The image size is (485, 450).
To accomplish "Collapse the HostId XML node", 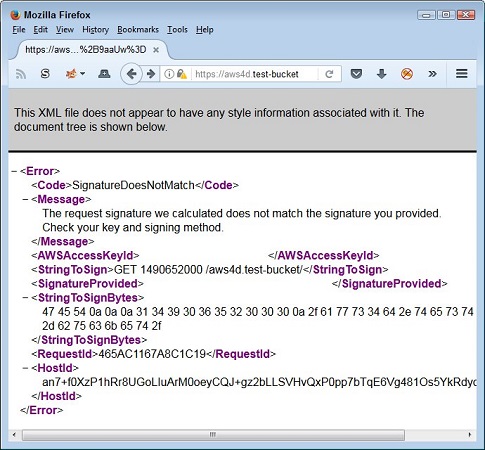I will tap(25, 368).
